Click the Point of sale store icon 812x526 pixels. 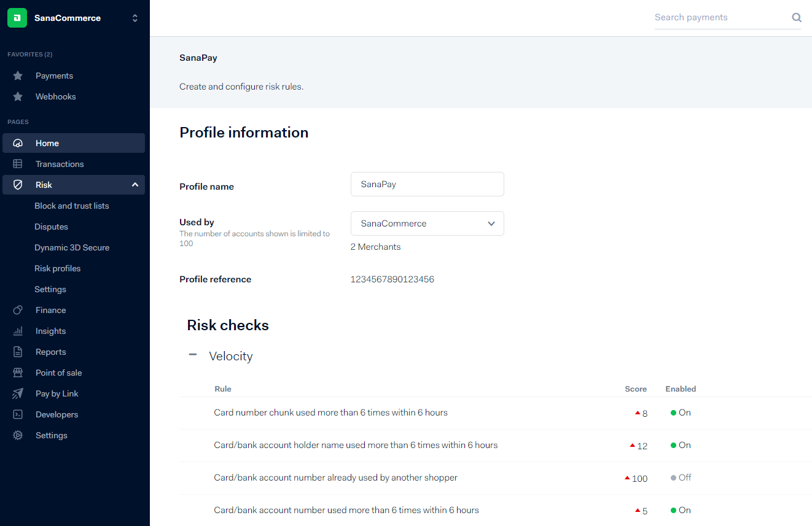[18, 373]
